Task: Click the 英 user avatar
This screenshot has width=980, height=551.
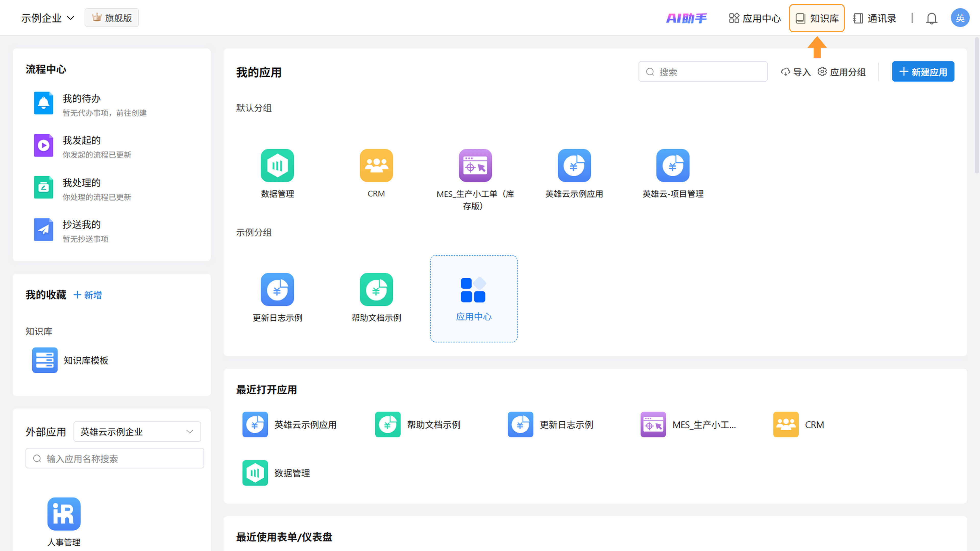Action: [x=960, y=18]
